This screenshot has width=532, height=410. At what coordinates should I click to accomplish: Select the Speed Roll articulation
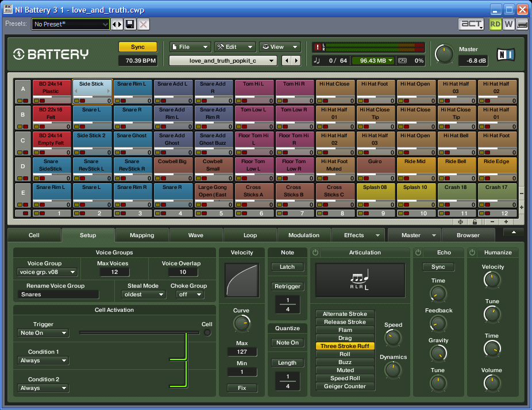[x=345, y=378]
